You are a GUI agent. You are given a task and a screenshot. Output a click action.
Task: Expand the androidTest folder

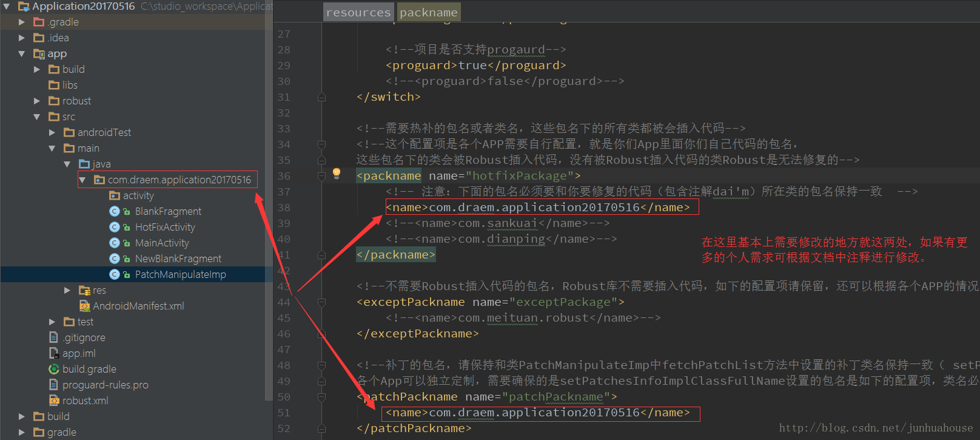[52, 132]
